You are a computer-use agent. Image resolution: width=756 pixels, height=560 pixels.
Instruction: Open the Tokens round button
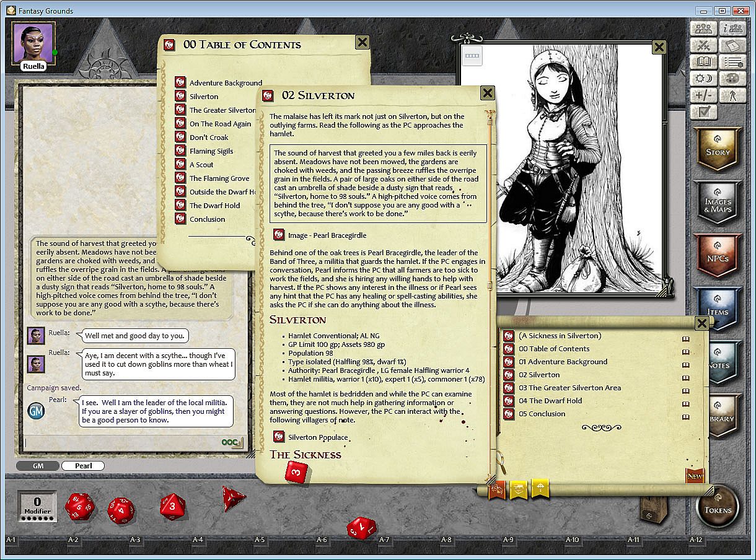(717, 507)
